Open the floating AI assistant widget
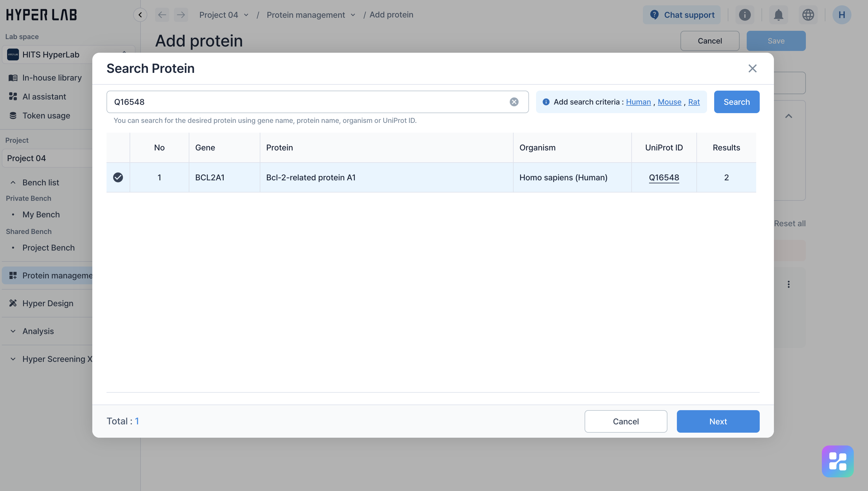This screenshot has width=868, height=491. [837, 461]
